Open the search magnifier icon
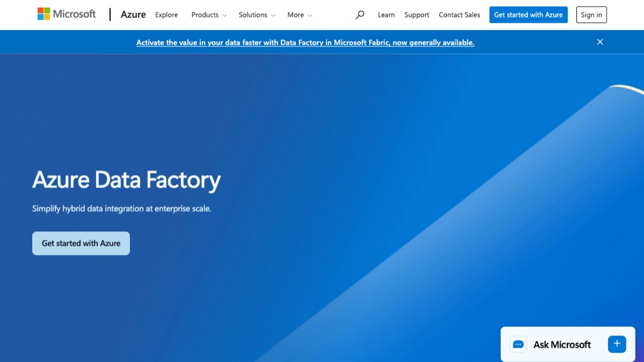 [360, 15]
